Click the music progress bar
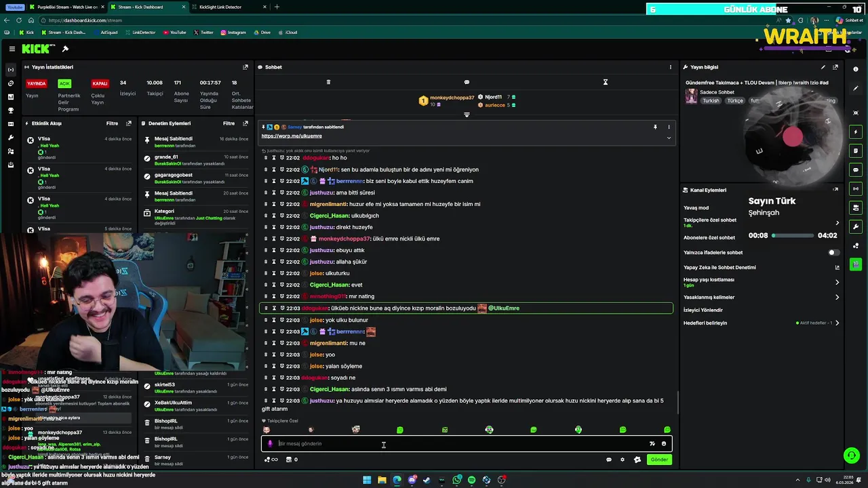 (x=793, y=236)
